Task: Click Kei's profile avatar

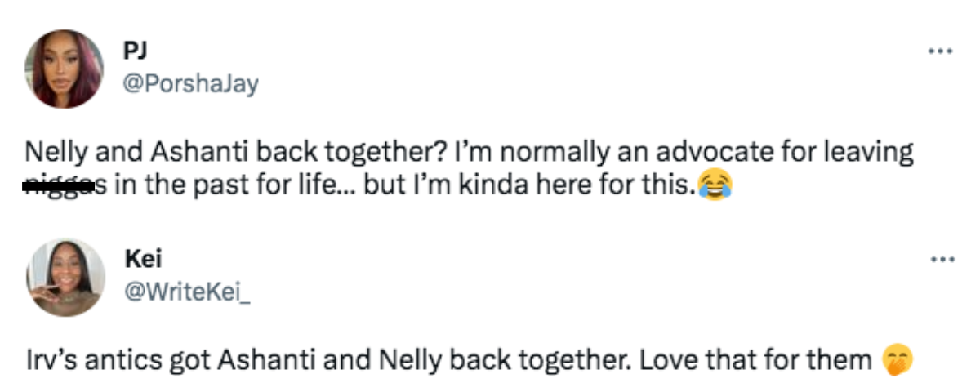Action: [x=63, y=278]
